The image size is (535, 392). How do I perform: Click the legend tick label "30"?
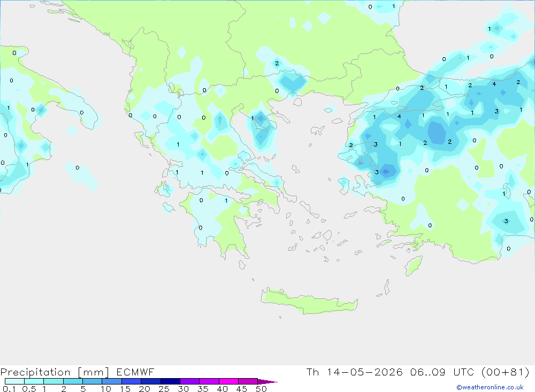point(184,389)
